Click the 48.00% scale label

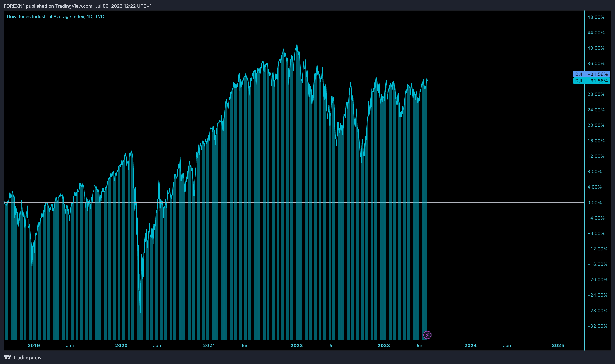tap(596, 17)
